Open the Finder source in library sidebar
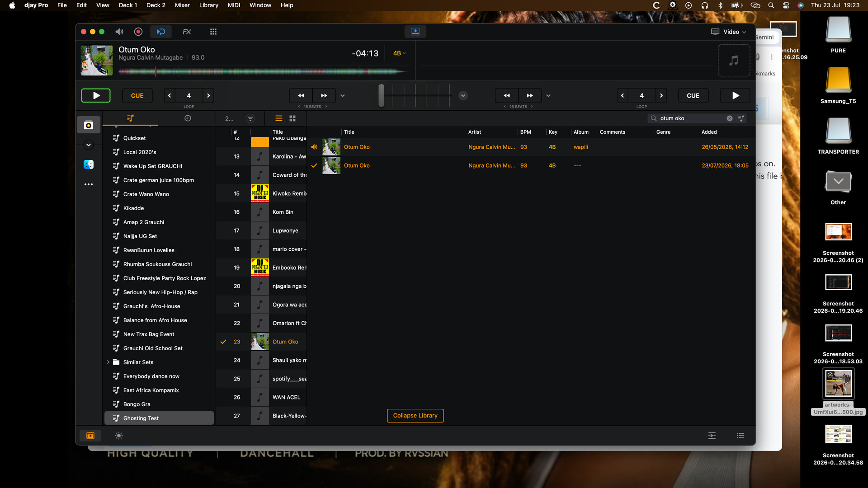The image size is (868, 488). (89, 164)
